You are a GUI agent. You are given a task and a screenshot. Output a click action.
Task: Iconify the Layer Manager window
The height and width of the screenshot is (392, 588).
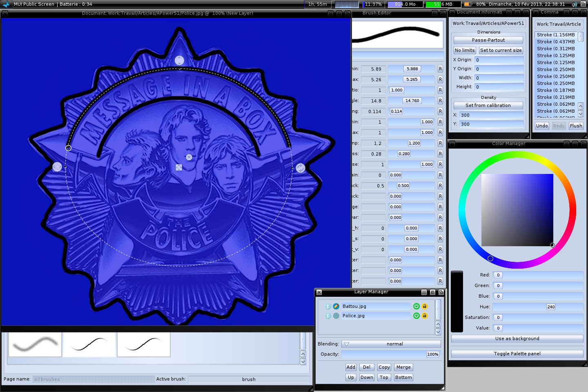click(x=424, y=292)
